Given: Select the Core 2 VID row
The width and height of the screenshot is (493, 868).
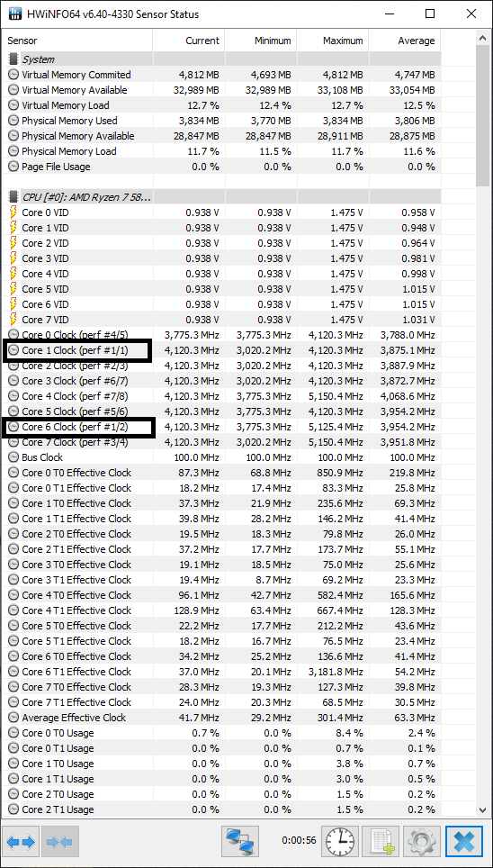Looking at the screenshot, I should click(x=222, y=243).
